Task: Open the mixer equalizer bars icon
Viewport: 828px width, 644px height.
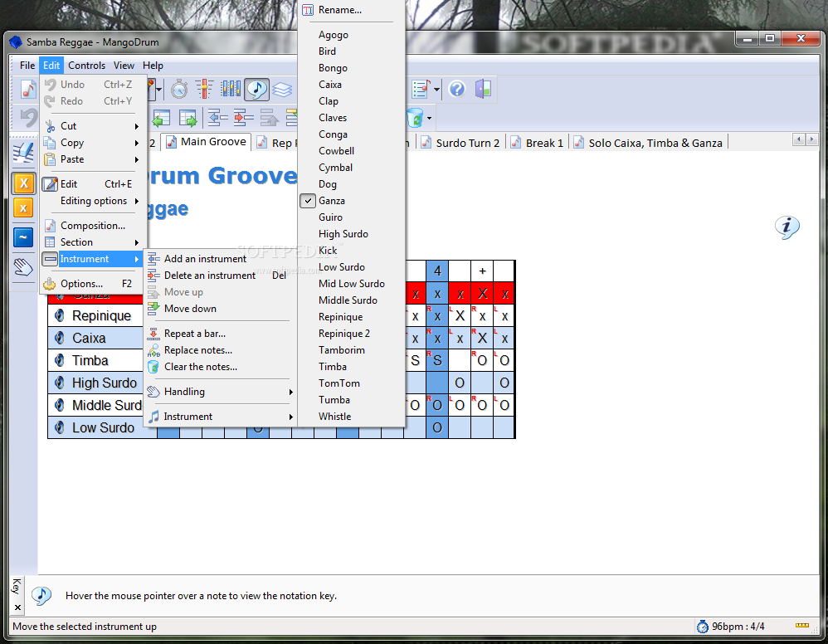Action: tap(231, 90)
